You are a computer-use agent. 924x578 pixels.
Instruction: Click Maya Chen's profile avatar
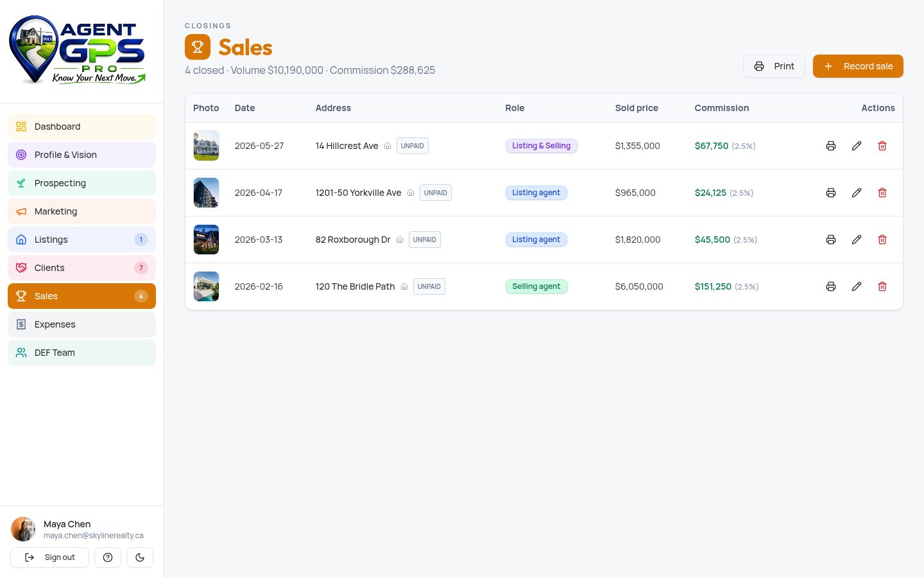[x=23, y=529]
